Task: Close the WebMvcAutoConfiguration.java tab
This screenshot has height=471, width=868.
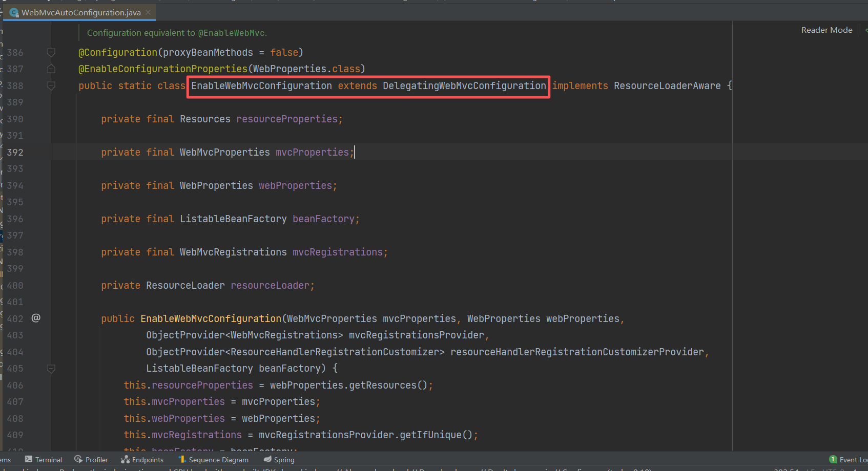Action: tap(148, 12)
